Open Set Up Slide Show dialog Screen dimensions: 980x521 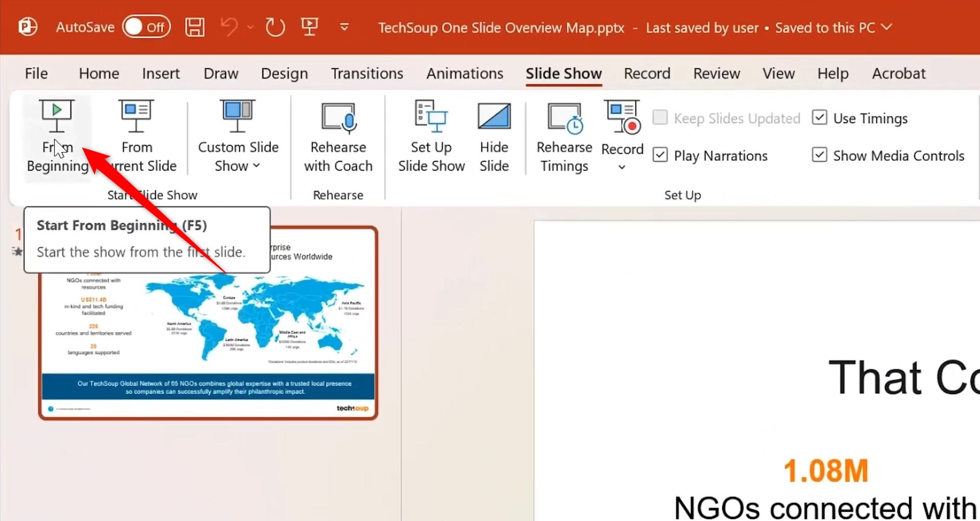431,136
